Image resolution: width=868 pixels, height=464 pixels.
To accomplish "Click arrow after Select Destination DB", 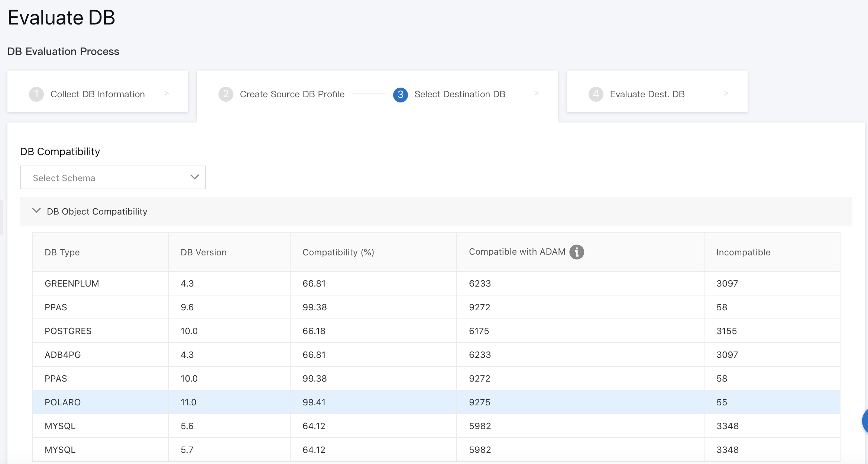I will 536,94.
